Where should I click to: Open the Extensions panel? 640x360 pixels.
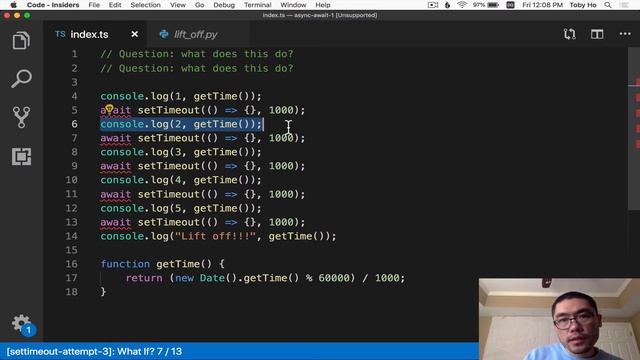point(21,156)
